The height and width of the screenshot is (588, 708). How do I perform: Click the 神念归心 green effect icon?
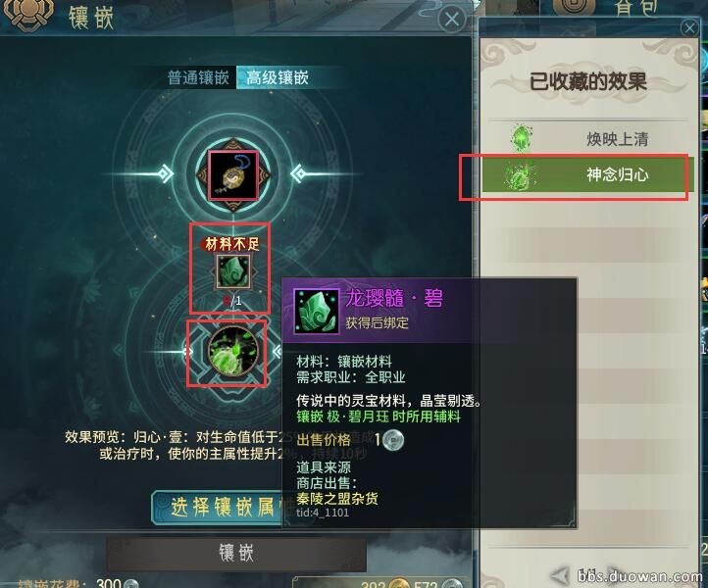[520, 175]
